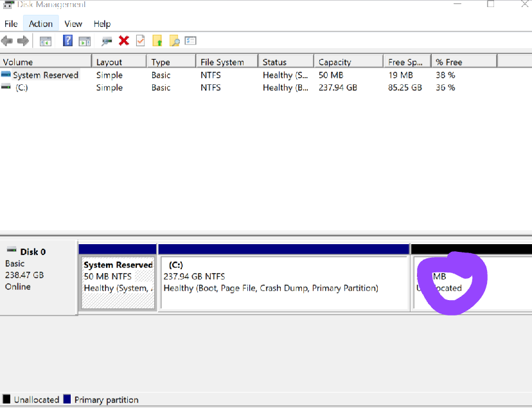Sort by the Free Space column header
This screenshot has width=532, height=408.
click(407, 62)
